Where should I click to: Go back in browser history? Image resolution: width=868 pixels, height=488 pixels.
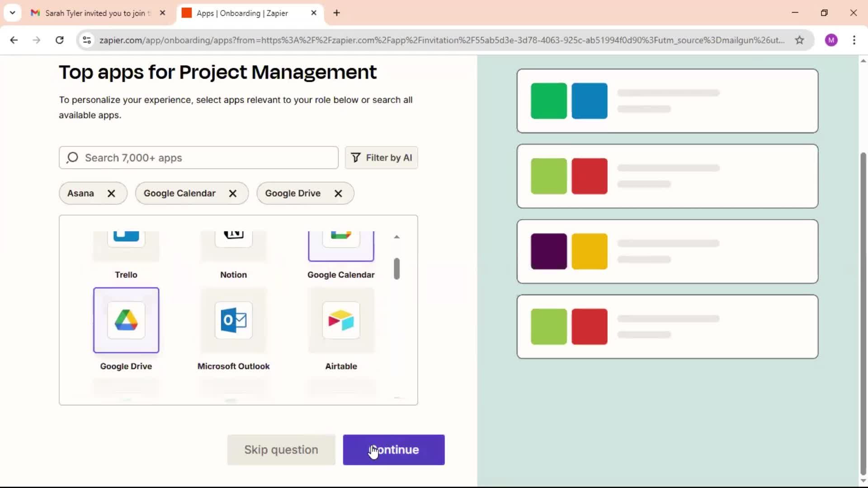(x=14, y=40)
